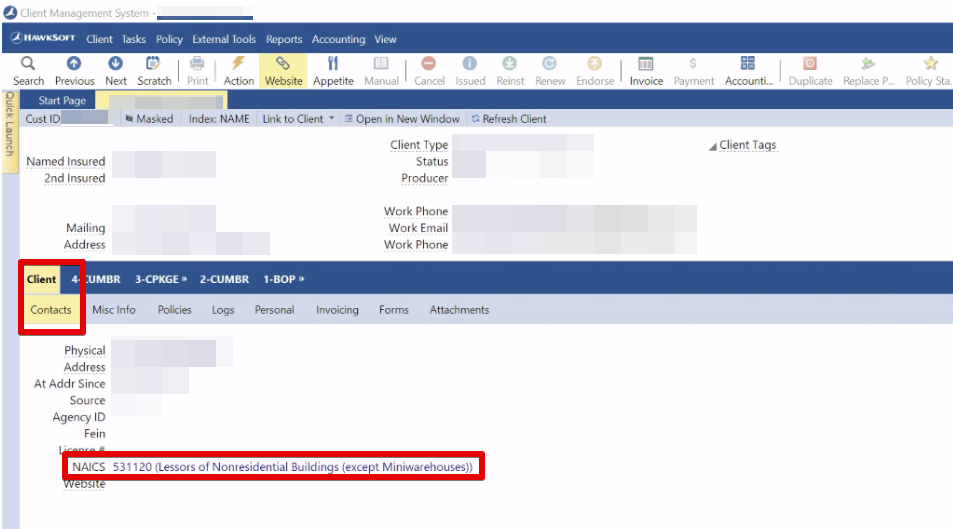
Task: Open the External Tools menu
Action: point(224,39)
